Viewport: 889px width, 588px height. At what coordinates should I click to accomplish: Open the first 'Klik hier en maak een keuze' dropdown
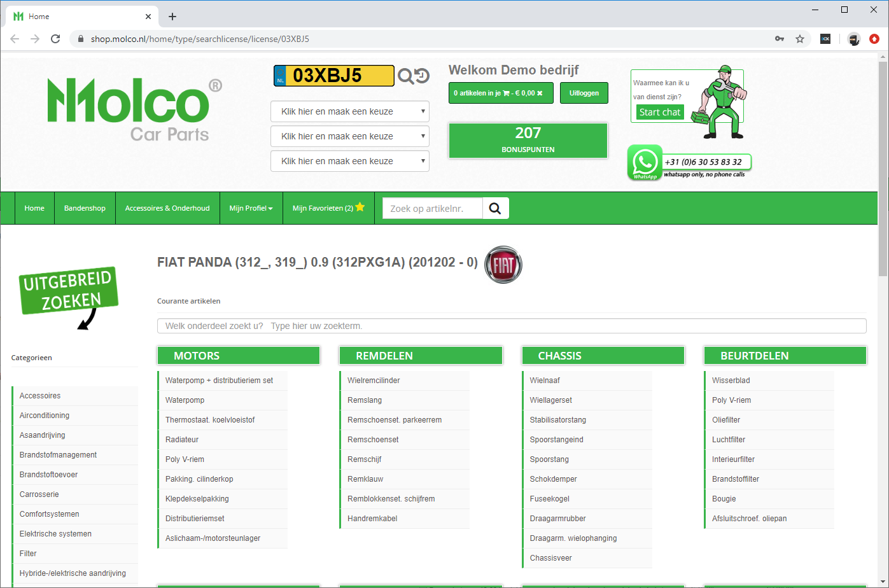(350, 111)
